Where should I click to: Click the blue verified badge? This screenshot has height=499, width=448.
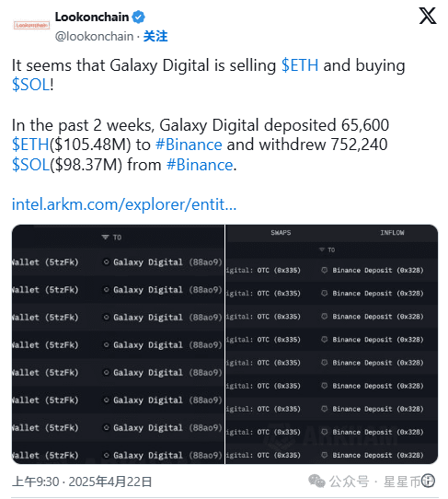[x=138, y=17]
